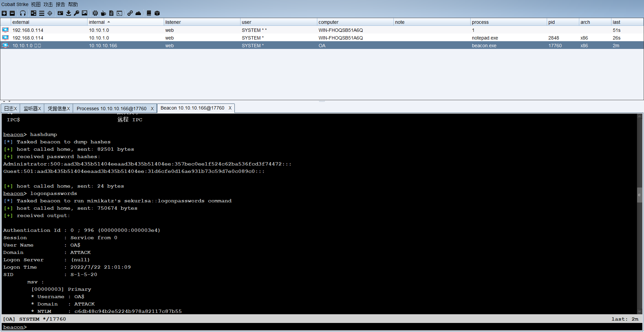Viewport: 644px width, 332px height.
Task: Click the cube About icon
Action: (x=157, y=13)
